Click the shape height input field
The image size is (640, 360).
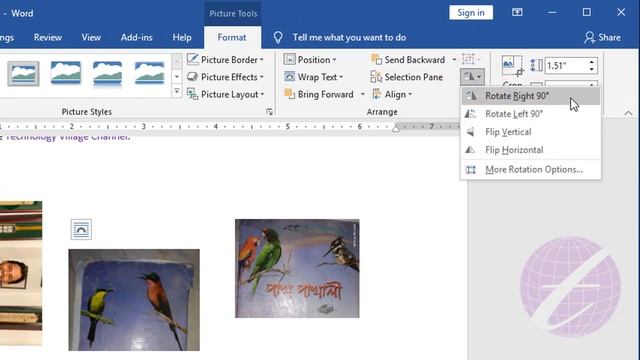pos(567,66)
